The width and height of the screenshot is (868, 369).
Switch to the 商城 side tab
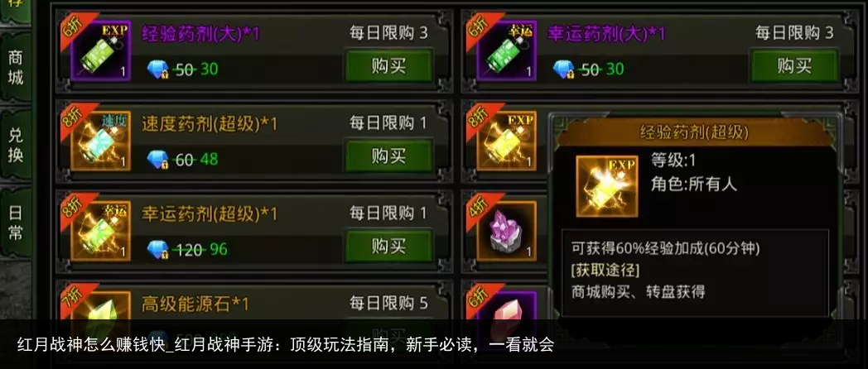point(16,68)
